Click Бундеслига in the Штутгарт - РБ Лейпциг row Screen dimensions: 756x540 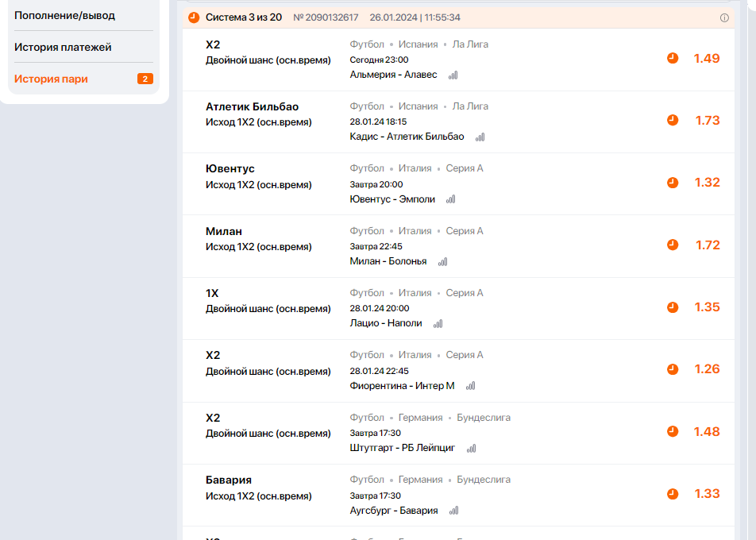[484, 418]
